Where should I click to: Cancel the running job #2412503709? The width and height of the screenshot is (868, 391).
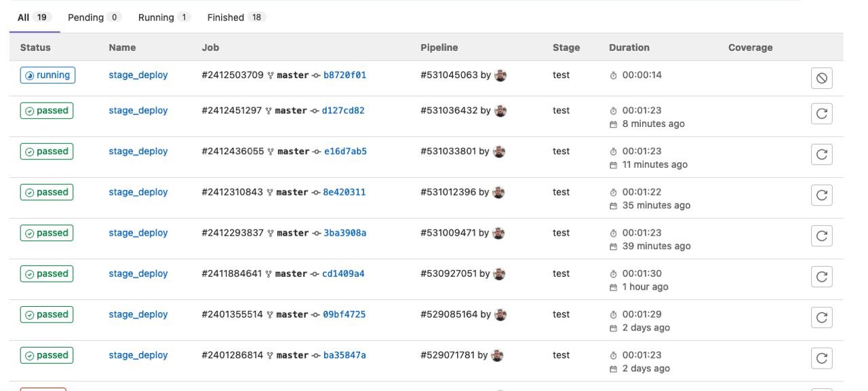(821, 78)
